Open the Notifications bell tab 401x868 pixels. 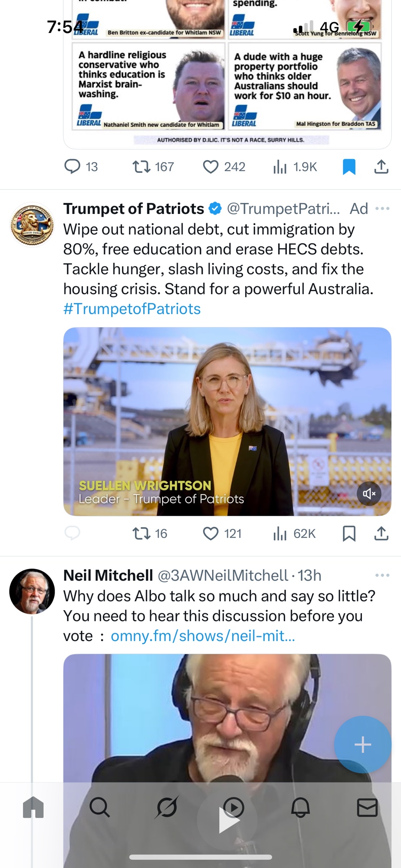(300, 808)
